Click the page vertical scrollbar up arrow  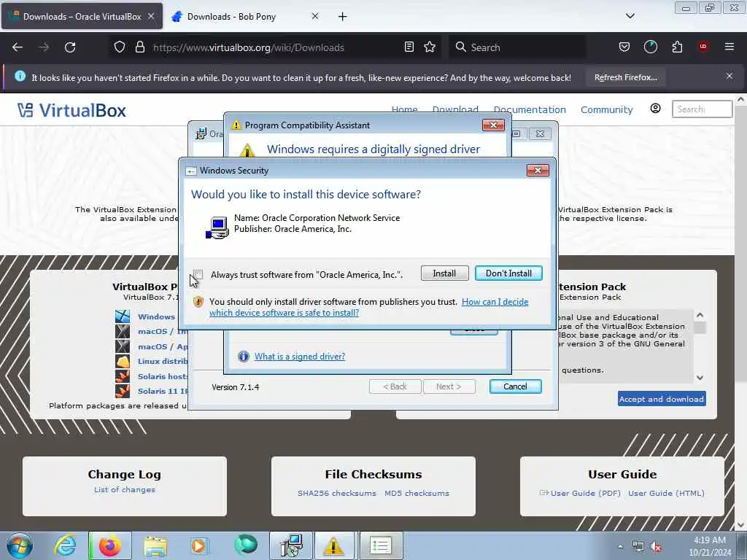[x=741, y=100]
